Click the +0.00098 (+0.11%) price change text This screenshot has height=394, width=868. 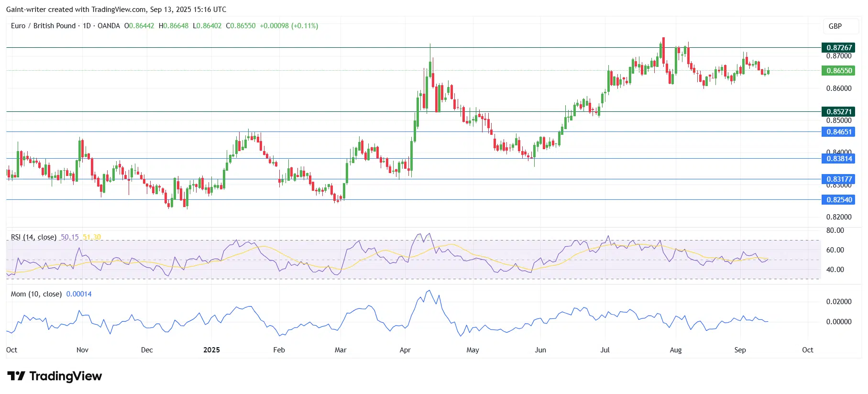point(289,26)
